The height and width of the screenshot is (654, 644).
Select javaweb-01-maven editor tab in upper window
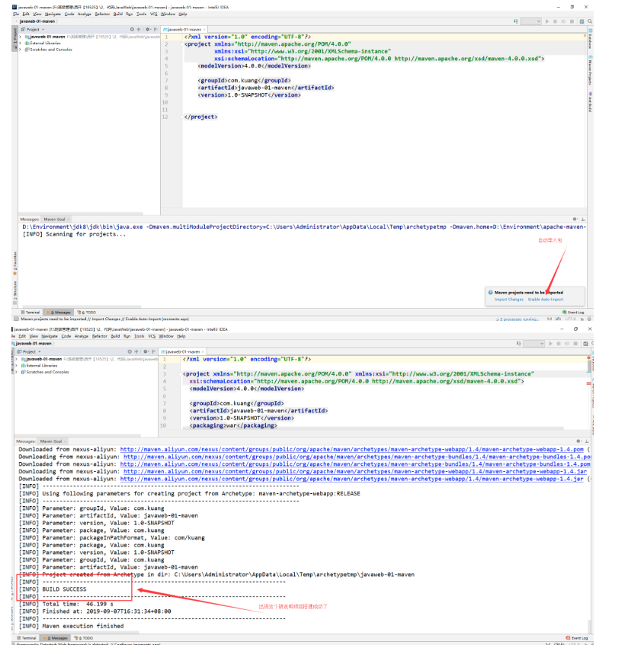[x=182, y=30]
